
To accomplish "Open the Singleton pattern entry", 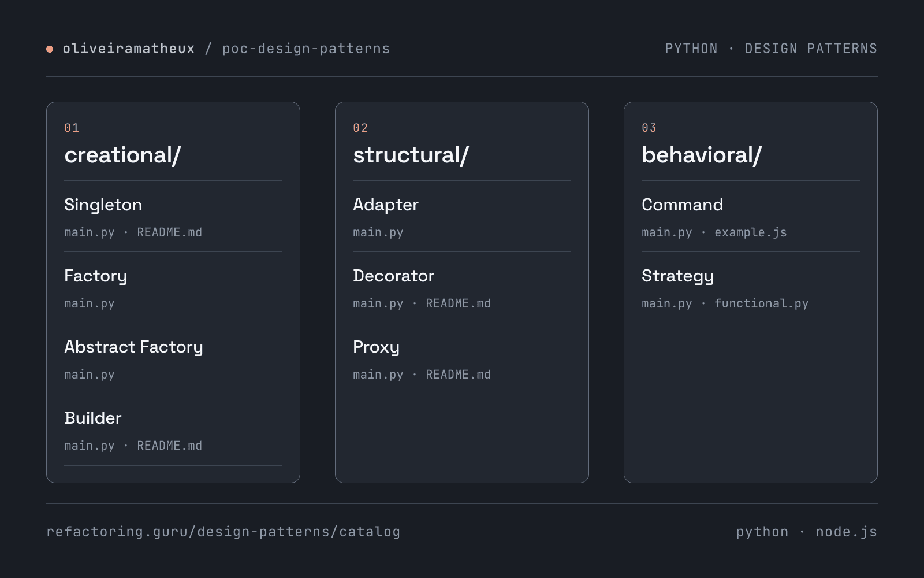I will tap(103, 205).
